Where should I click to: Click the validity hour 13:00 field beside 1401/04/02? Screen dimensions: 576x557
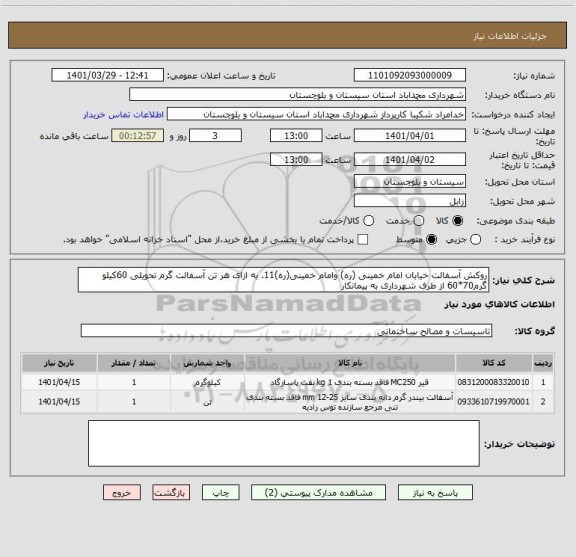click(296, 159)
